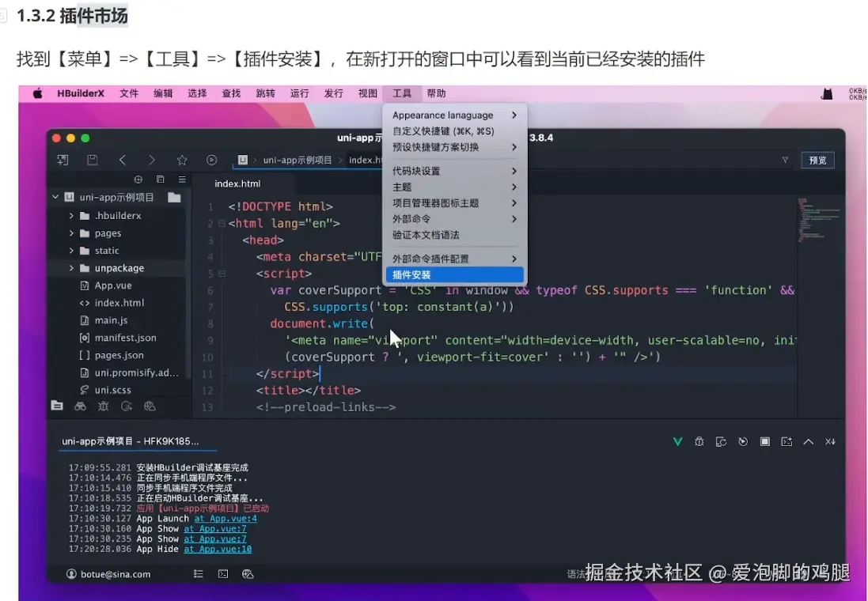Open the 发行 menu

click(333, 93)
